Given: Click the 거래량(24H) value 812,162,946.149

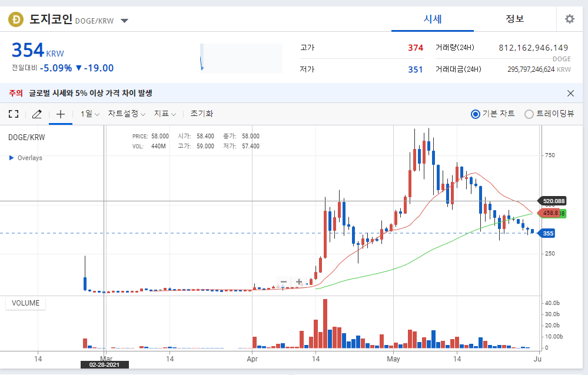Looking at the screenshot, I should [x=533, y=48].
